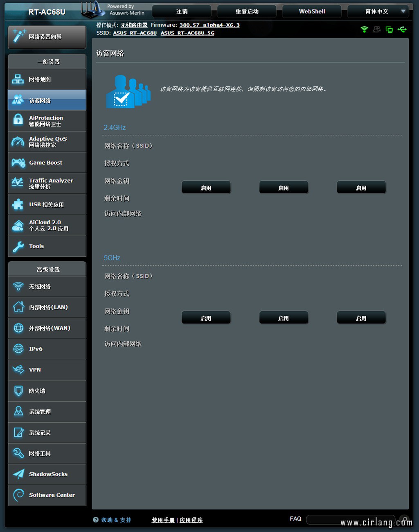Image resolution: width=419 pixels, height=532 pixels.
Task: Click the guest network group illustration
Action: [128, 91]
